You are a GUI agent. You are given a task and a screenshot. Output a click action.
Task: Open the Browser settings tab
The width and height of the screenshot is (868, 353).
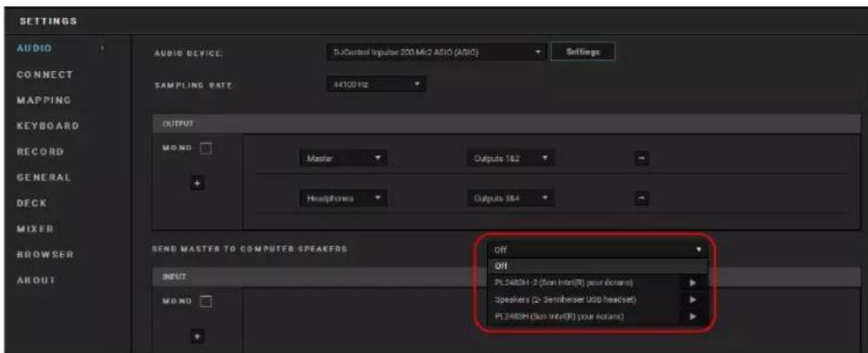[x=45, y=254]
